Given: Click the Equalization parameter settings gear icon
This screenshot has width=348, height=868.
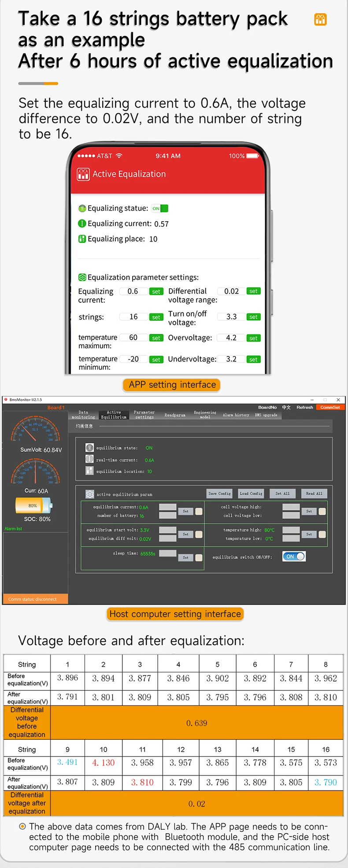Looking at the screenshot, I should 82,277.
